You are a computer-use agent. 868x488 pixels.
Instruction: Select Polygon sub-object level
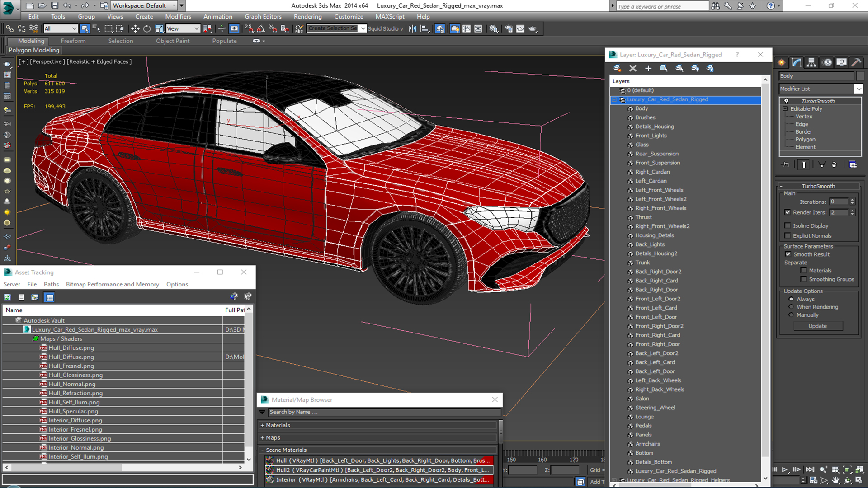pos(805,140)
